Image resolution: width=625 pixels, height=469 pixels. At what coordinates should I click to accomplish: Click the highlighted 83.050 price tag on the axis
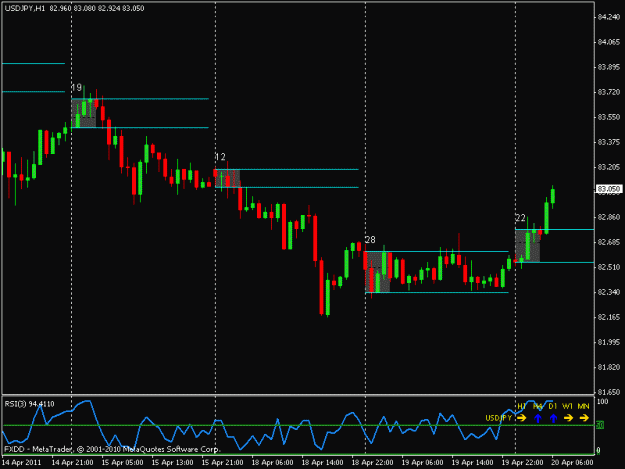[609, 189]
